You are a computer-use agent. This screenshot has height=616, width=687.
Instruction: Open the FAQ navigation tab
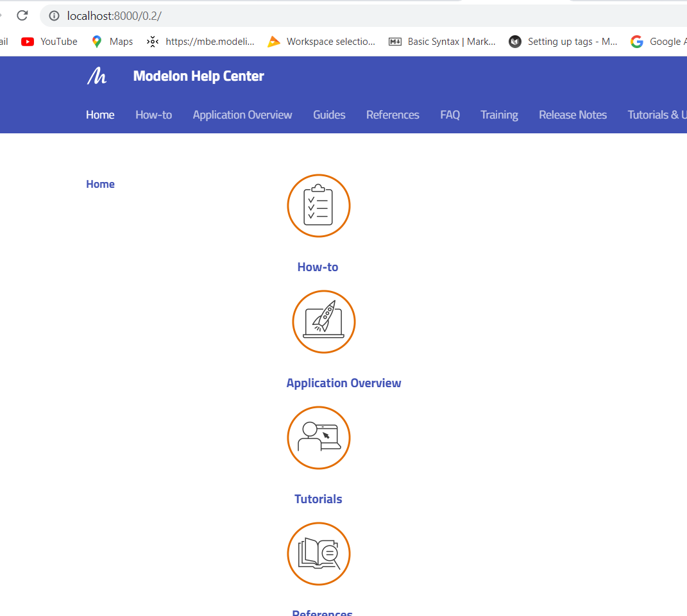pyautogui.click(x=450, y=115)
